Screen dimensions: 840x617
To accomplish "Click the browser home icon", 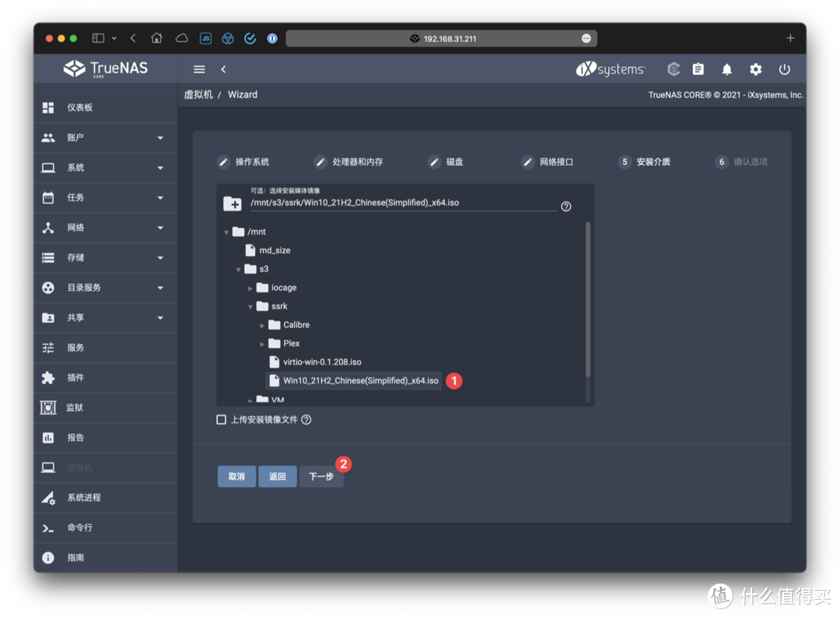I will [x=156, y=38].
